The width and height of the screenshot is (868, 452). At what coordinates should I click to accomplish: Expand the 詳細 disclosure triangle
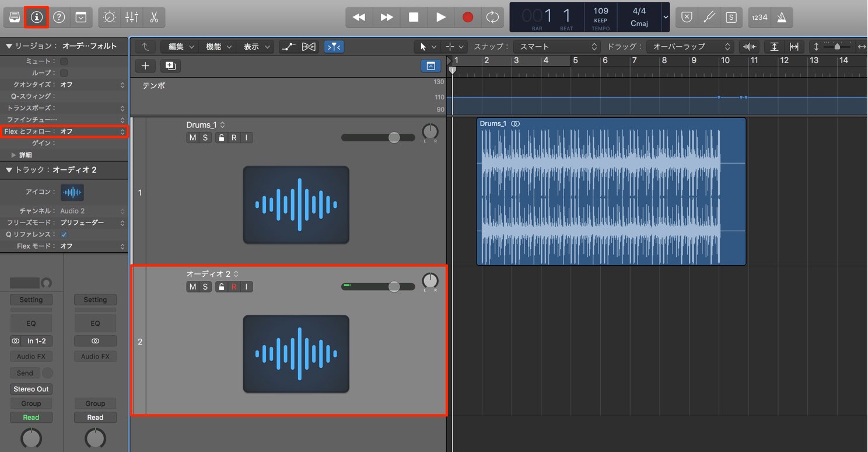tap(14, 155)
